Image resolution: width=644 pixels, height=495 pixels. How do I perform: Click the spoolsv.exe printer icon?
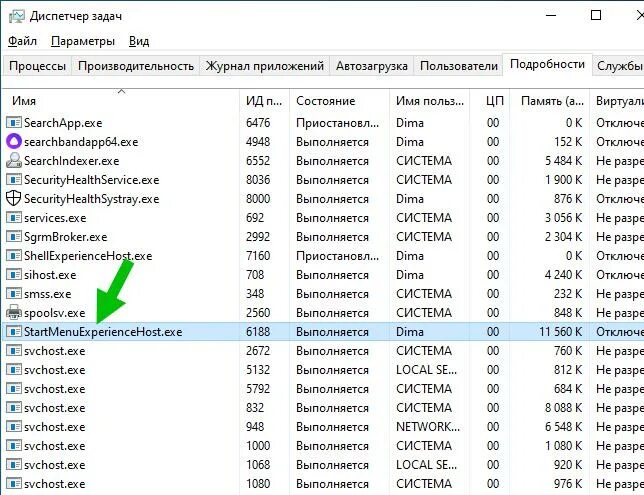14,313
